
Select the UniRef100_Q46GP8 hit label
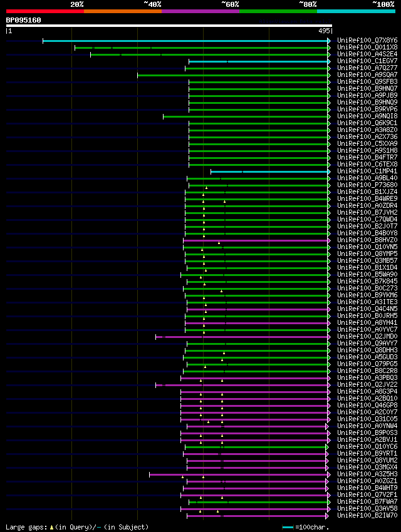(367, 405)
